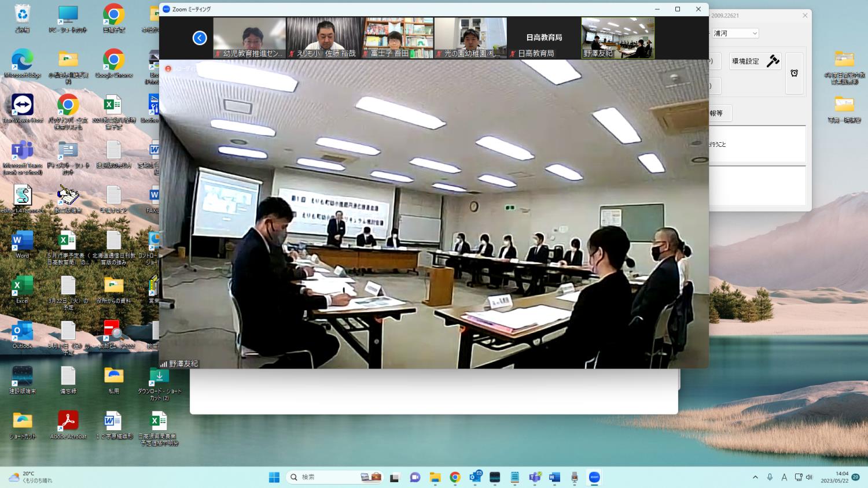Viewport: 868px width, 488px height.
Task: Open the Windows Start menu
Action: pyautogui.click(x=274, y=477)
